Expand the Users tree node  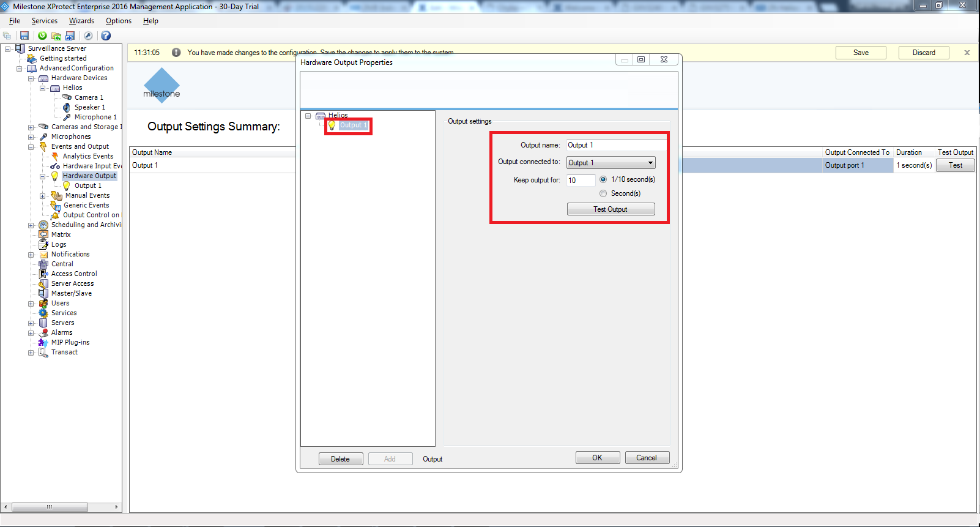point(31,304)
